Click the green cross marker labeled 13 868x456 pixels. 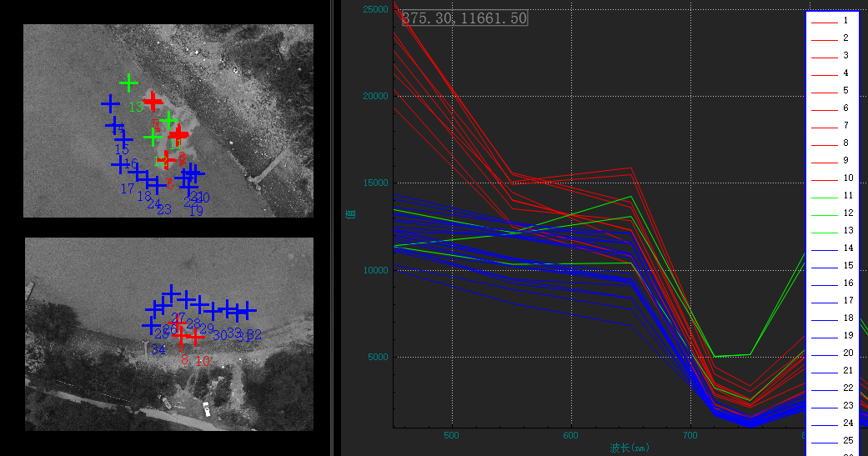point(128,83)
